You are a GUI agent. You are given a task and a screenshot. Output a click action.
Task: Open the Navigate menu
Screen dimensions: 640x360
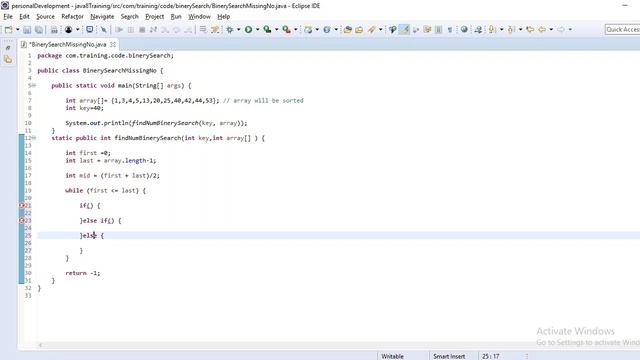point(102,16)
